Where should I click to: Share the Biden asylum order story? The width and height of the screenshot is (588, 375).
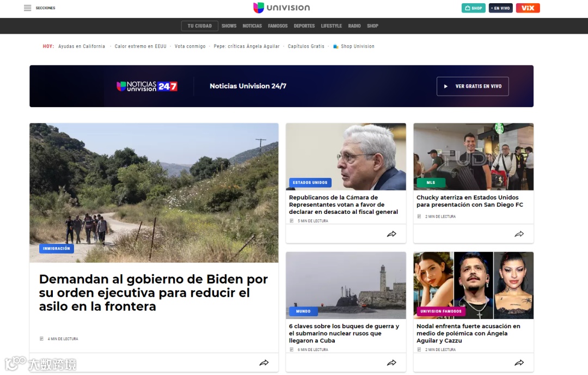[x=264, y=362]
